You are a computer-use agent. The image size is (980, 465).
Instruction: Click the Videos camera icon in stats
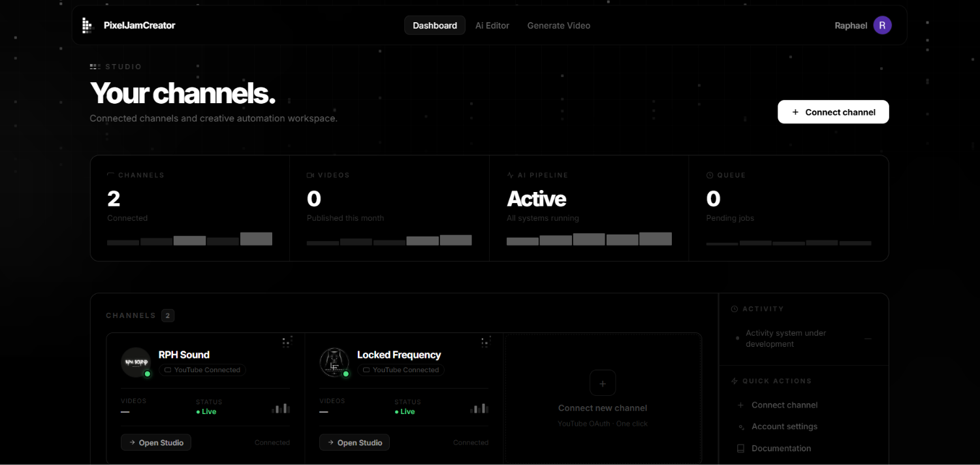pos(311,175)
